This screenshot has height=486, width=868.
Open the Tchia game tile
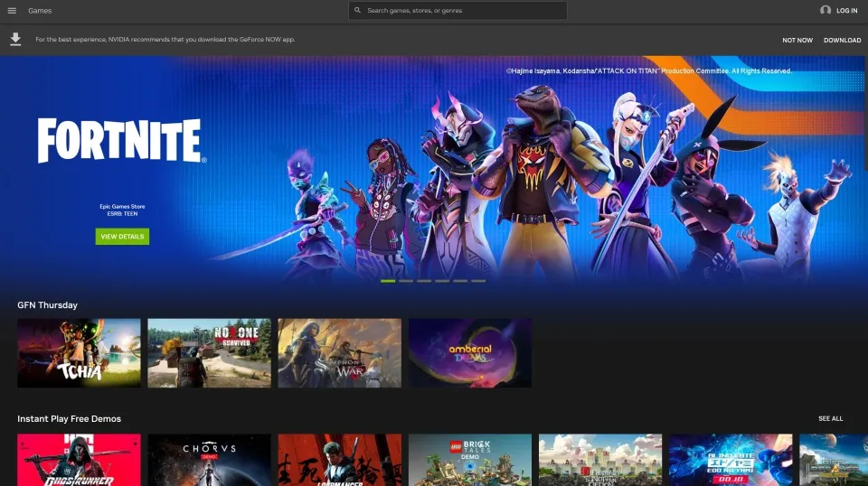click(79, 352)
